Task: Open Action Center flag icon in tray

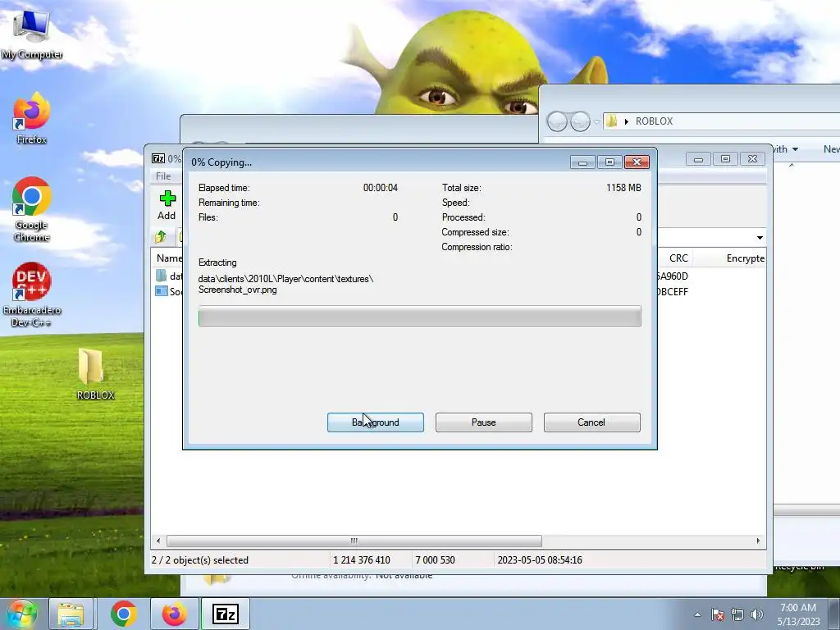Action: point(717,614)
